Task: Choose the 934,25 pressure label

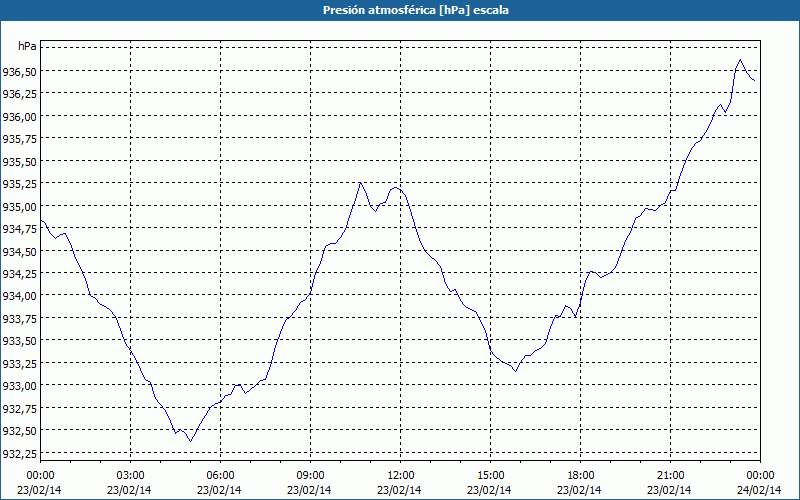Action: (x=19, y=274)
